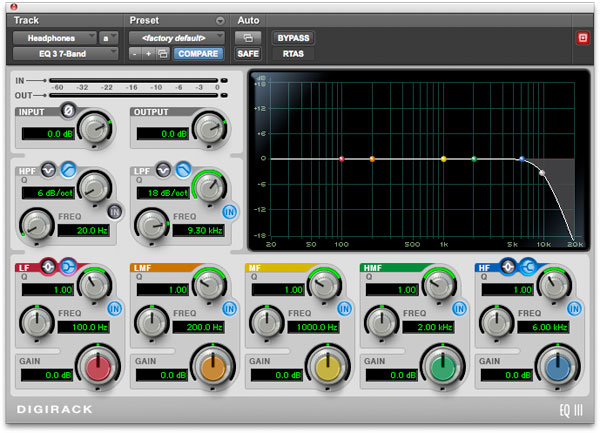Toggle the HMF band IN button
Viewport: 600px width, 433px height.
459,308
